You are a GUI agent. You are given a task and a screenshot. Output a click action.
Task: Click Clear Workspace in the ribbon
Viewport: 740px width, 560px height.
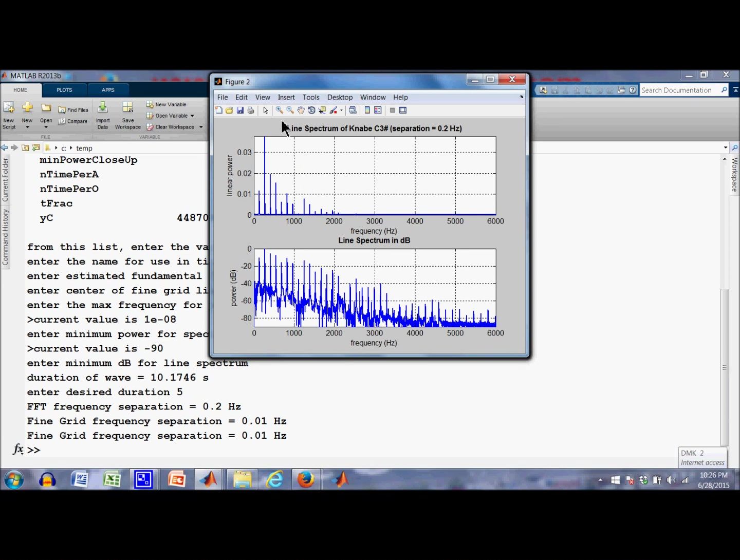click(171, 127)
